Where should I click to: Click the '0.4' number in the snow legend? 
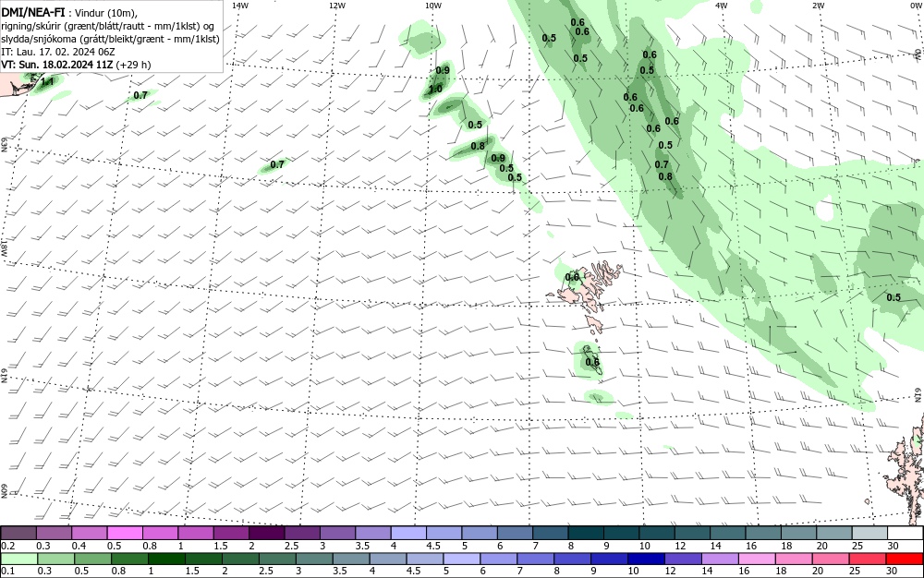click(79, 546)
